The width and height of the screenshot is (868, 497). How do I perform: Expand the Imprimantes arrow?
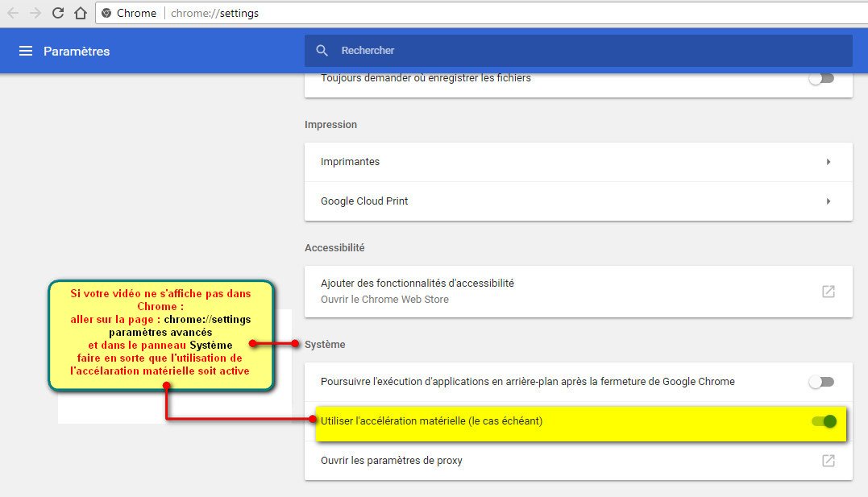click(x=829, y=162)
